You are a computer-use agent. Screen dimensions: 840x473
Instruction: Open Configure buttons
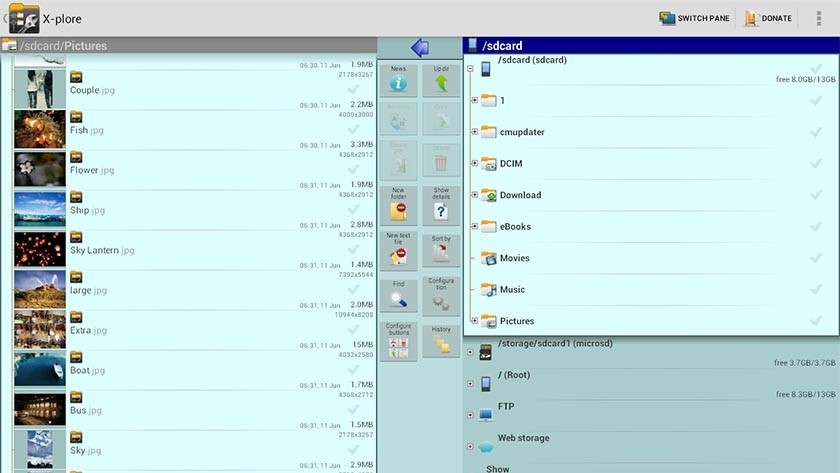398,341
